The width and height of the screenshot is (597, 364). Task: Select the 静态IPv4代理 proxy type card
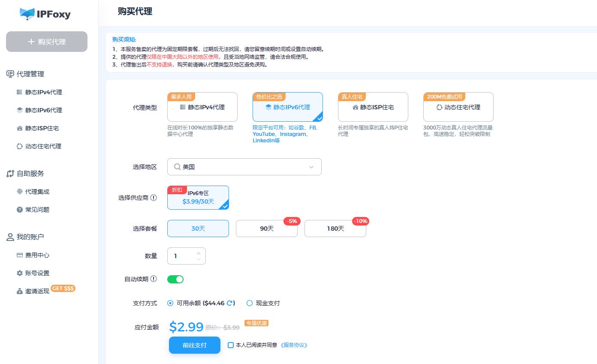pyautogui.click(x=202, y=107)
